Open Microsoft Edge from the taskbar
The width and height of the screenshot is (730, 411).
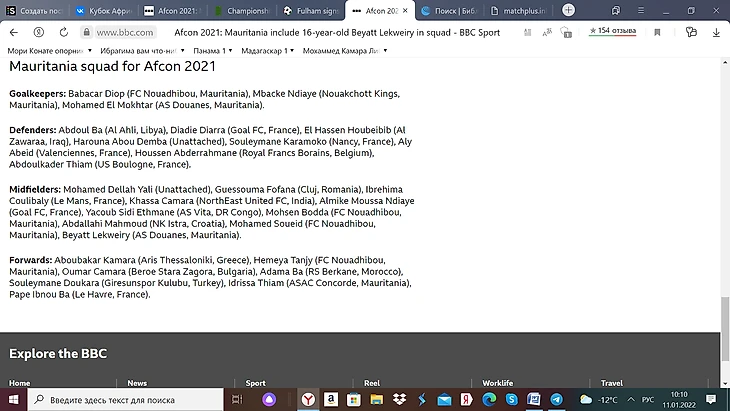click(489, 399)
